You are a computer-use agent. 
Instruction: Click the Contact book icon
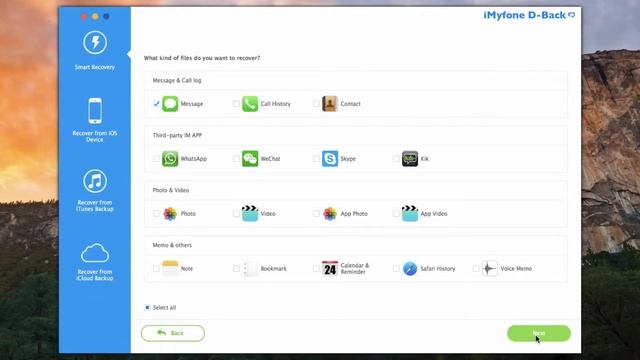pyautogui.click(x=330, y=104)
